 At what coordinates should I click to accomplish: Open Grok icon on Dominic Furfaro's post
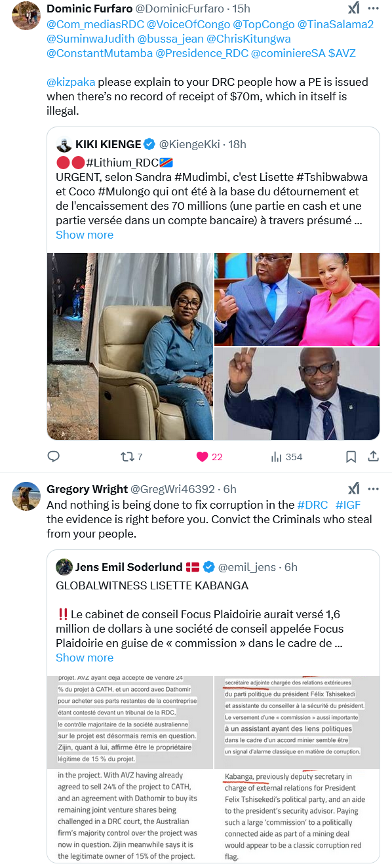point(353,9)
